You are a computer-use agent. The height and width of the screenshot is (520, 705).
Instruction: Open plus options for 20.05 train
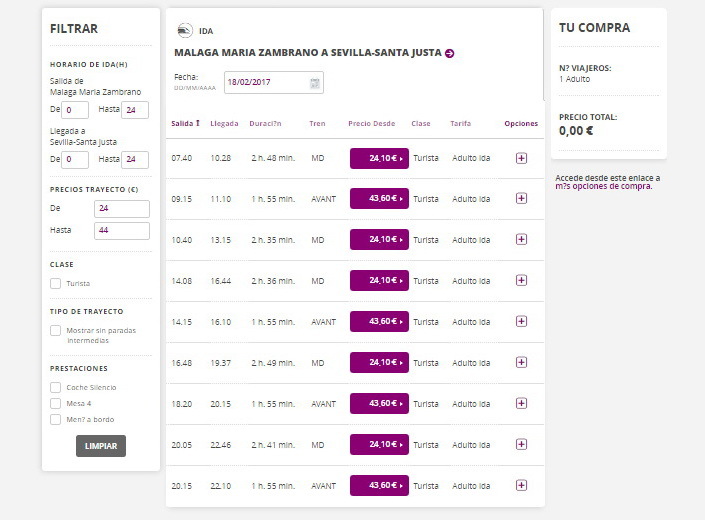(521, 444)
